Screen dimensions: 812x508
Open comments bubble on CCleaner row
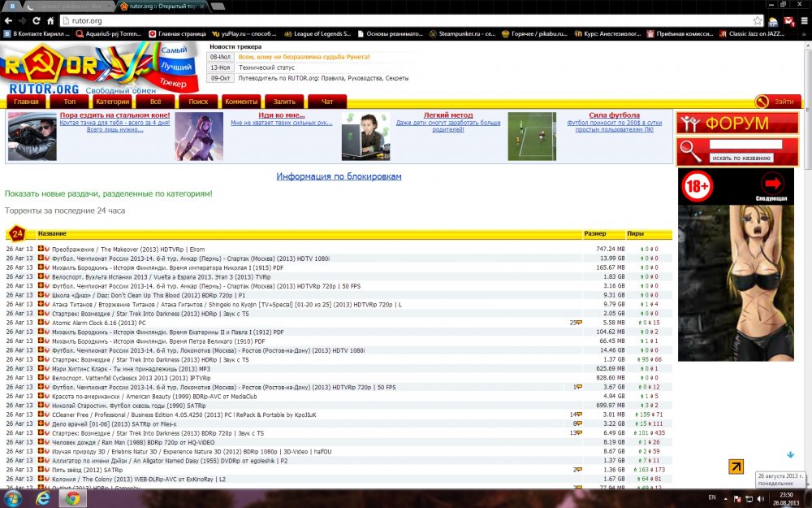580,415
